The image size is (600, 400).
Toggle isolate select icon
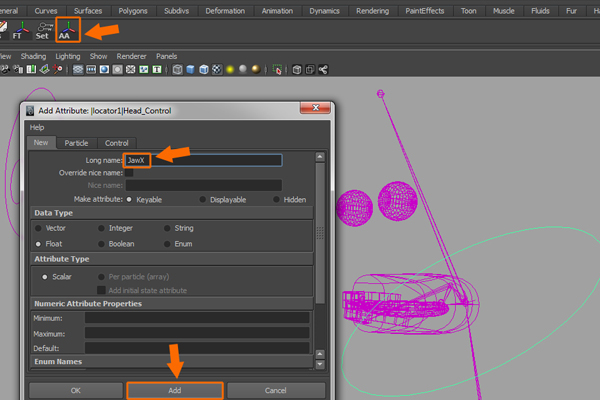277,69
